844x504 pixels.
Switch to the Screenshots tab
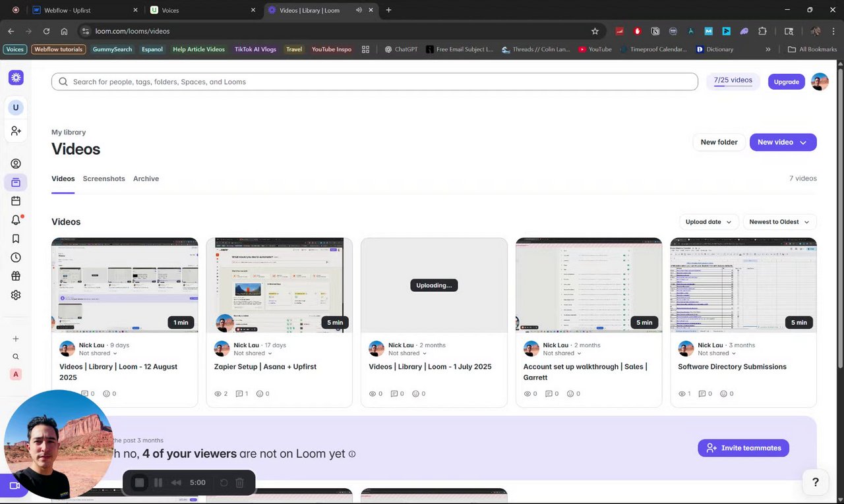click(x=104, y=179)
